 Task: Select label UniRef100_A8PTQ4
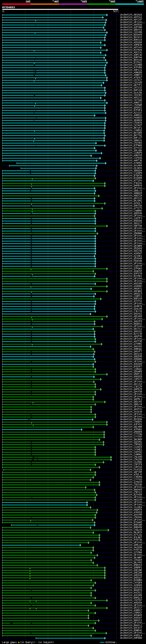tap(131, 226)
